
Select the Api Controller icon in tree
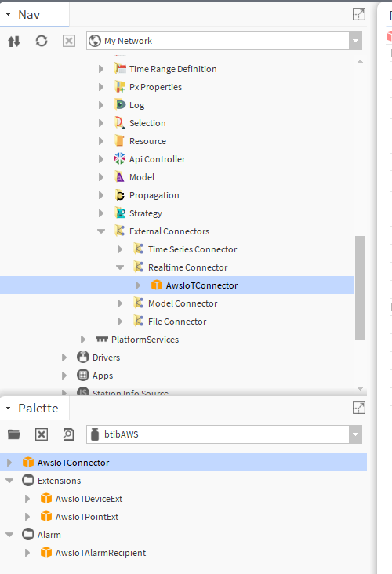point(120,159)
